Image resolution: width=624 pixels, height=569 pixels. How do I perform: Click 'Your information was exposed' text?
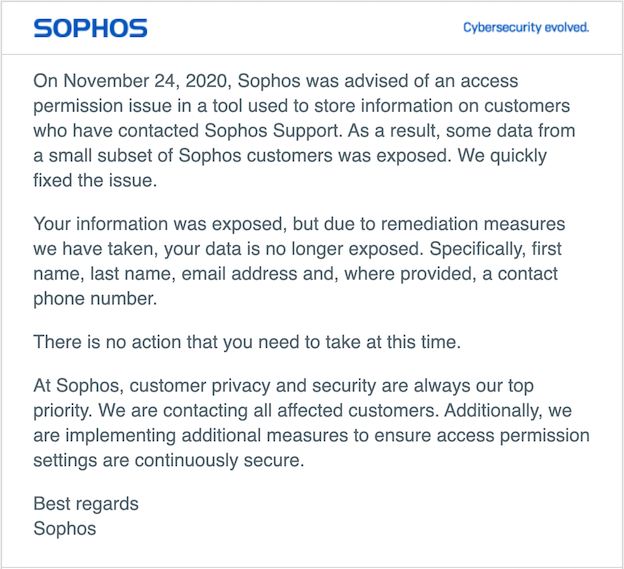click(160, 224)
